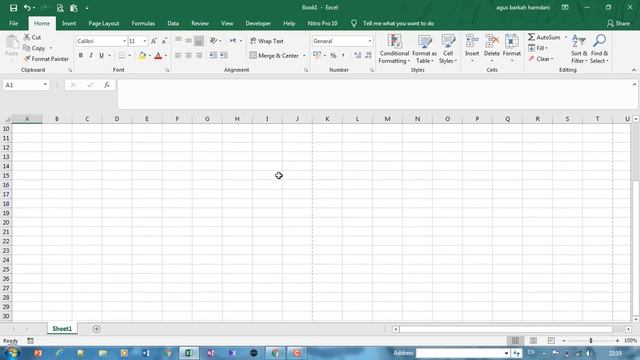Click the Undo icon in title bar

[27, 8]
